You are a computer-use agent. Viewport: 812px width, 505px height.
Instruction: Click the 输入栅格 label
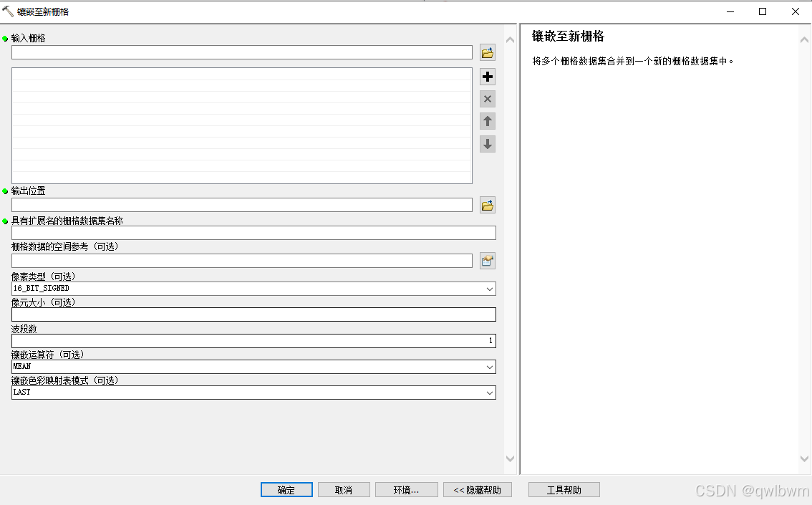pos(29,39)
